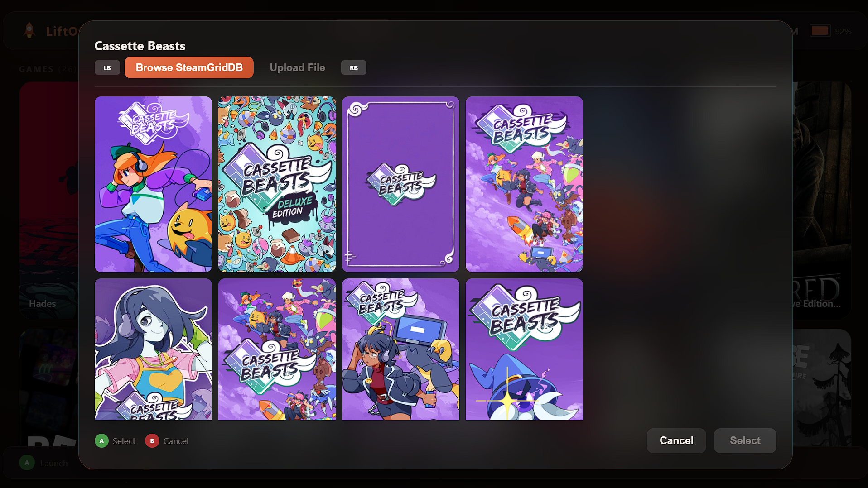Pick the cover with logo centered among characters

coord(277,349)
